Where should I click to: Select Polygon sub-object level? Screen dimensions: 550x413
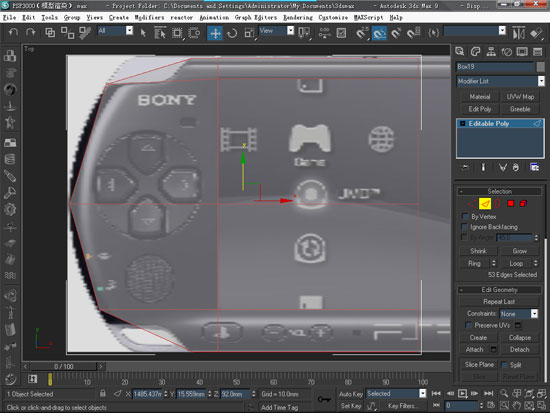[x=510, y=204]
